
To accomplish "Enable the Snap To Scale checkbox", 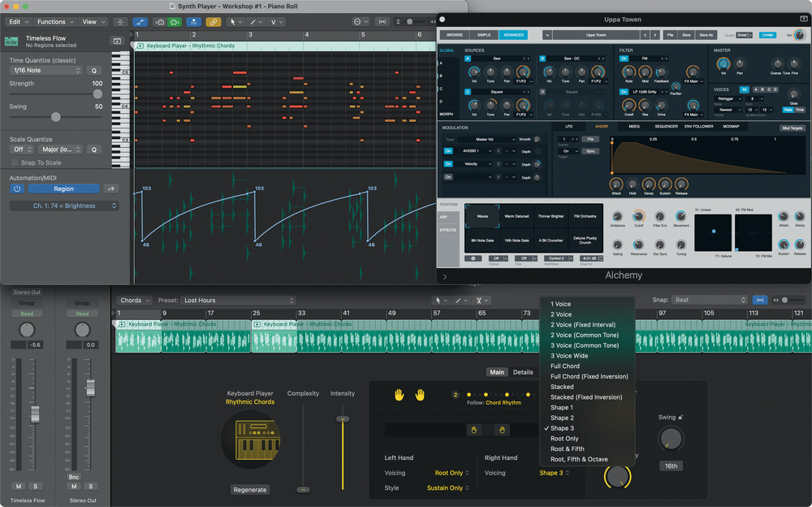I will [x=14, y=162].
